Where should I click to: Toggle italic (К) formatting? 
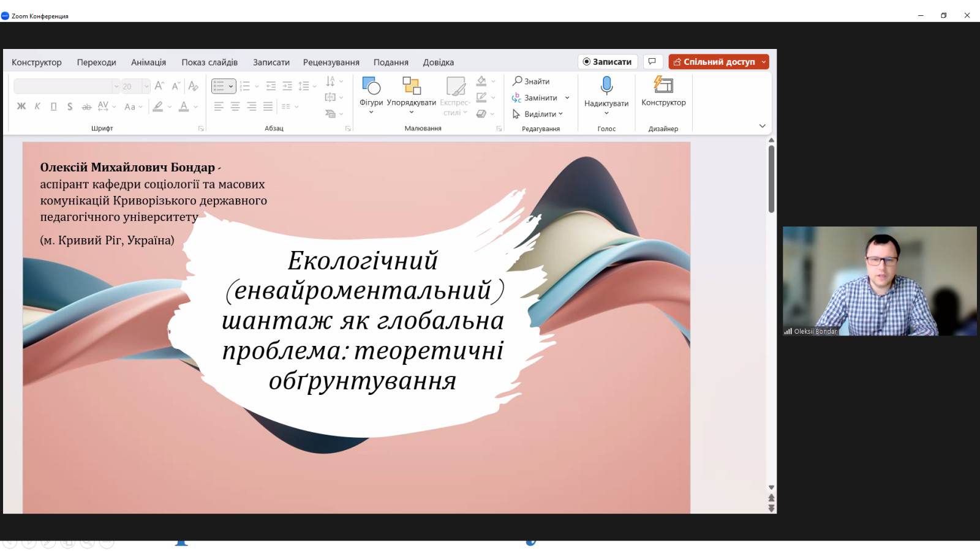(x=37, y=107)
